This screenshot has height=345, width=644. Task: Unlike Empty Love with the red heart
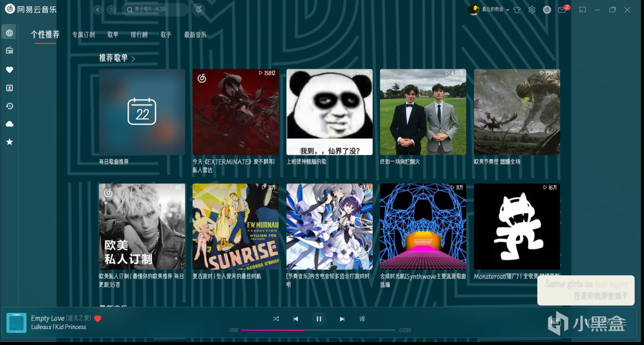[x=98, y=319]
